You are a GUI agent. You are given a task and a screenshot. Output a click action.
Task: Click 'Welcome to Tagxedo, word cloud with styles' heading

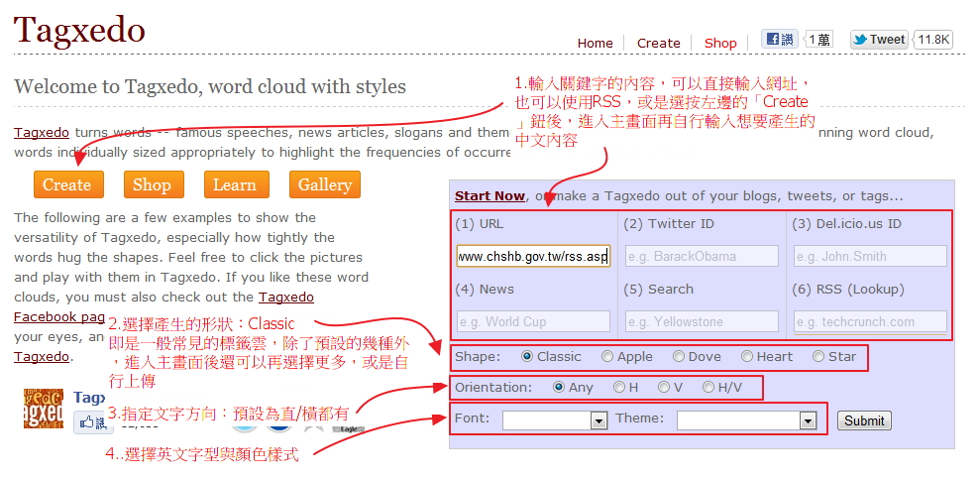click(x=210, y=86)
